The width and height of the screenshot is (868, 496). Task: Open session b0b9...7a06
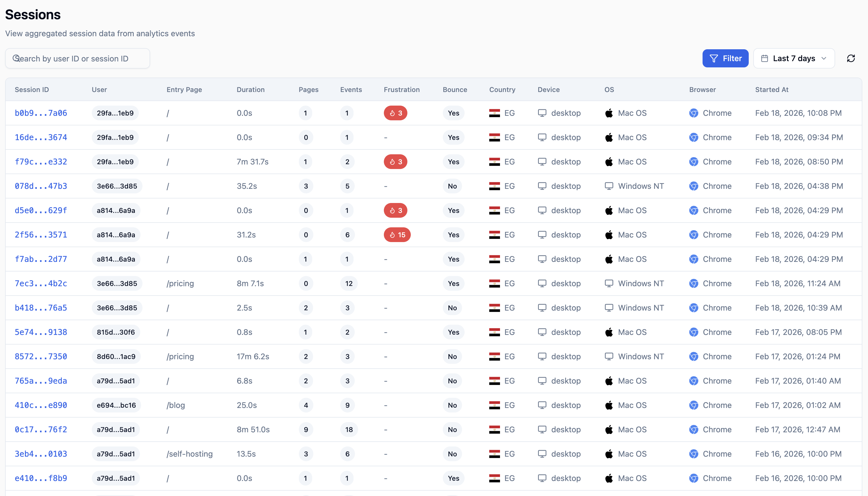[41, 113]
